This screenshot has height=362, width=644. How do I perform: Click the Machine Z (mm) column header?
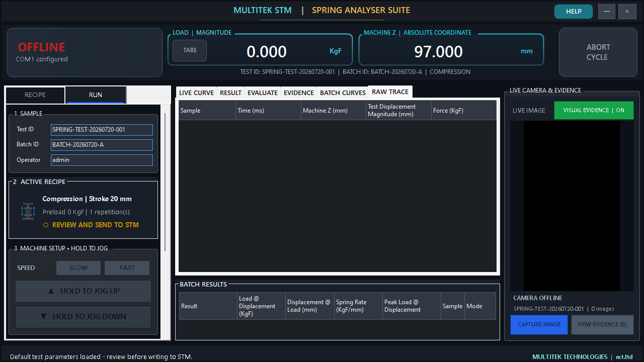334,111
